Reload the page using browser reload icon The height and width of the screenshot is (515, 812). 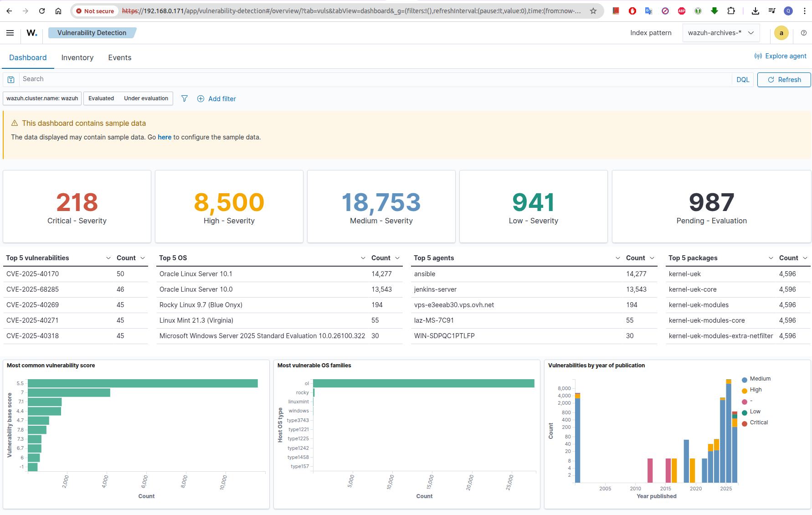tap(42, 11)
